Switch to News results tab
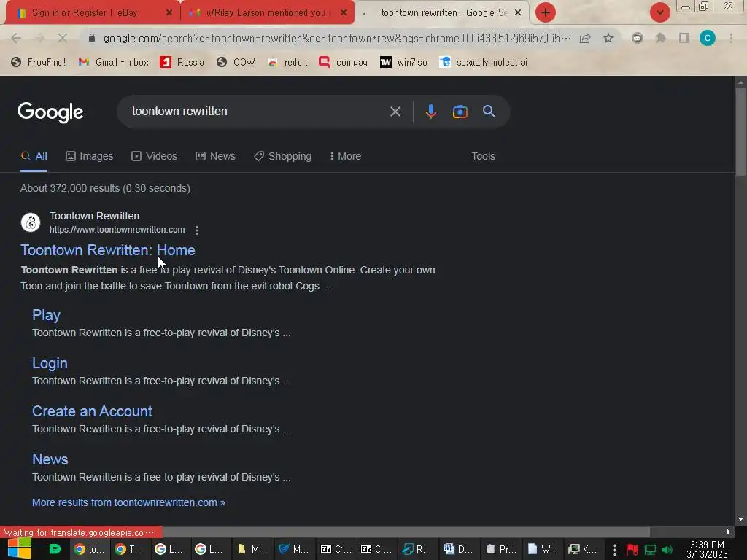The image size is (747, 560). pos(215,156)
